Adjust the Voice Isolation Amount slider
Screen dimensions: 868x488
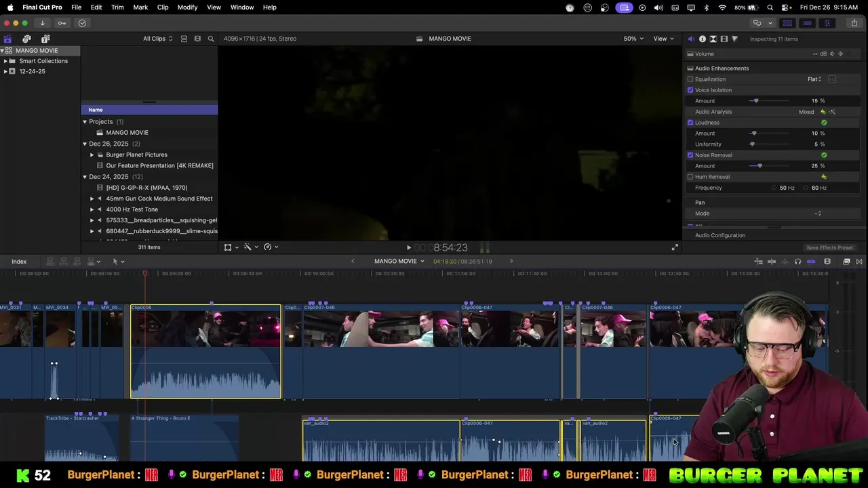(x=756, y=101)
